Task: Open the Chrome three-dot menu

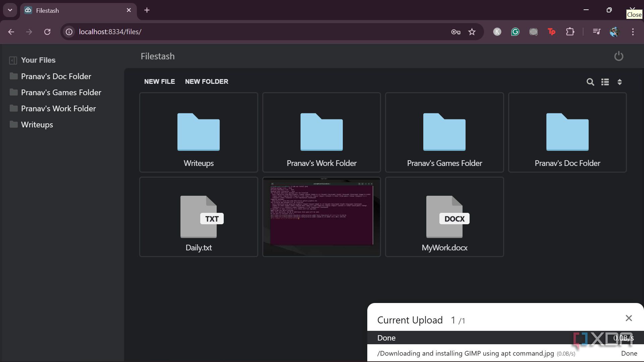Action: [633, 32]
